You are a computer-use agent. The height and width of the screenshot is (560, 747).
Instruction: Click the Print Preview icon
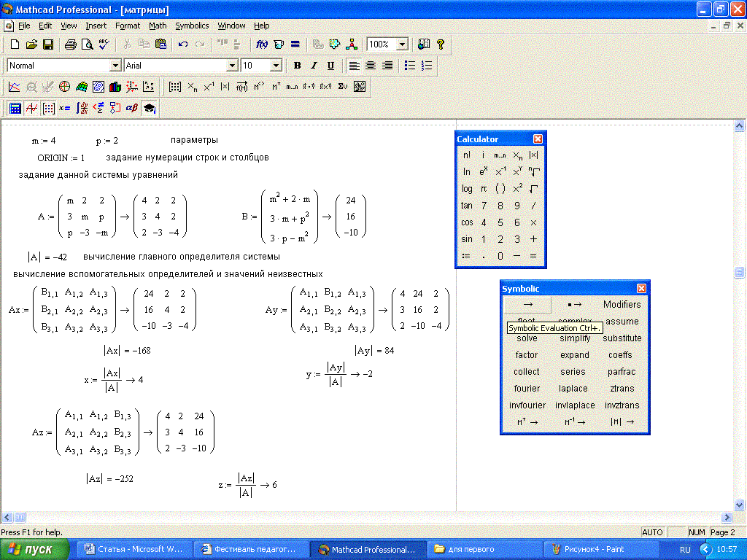(x=87, y=44)
